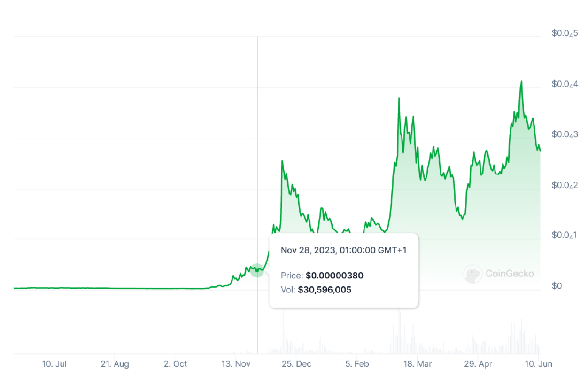Select the 13. Nov axis label
The width and height of the screenshot is (588, 379).
[x=236, y=364]
